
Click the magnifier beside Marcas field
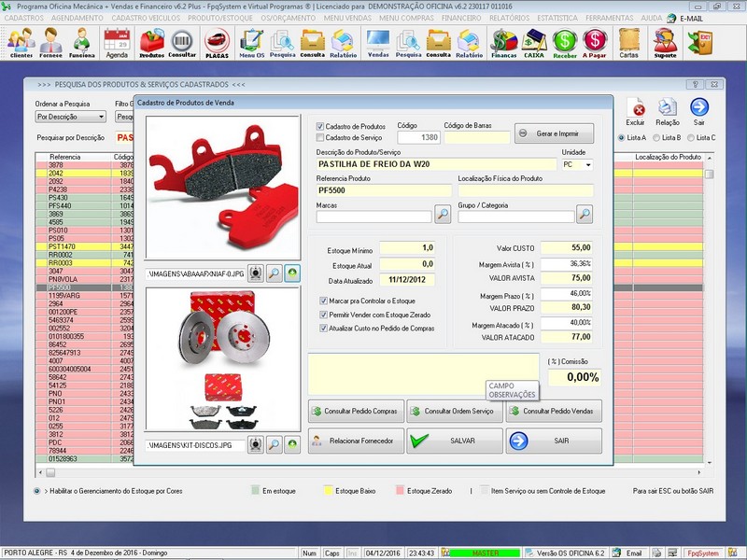click(x=443, y=216)
